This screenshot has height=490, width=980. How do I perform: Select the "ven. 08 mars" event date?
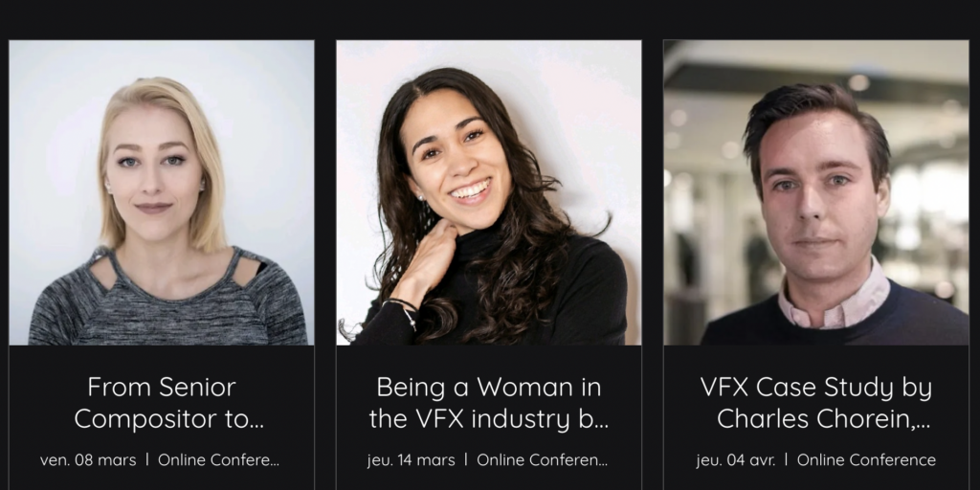coord(88,460)
